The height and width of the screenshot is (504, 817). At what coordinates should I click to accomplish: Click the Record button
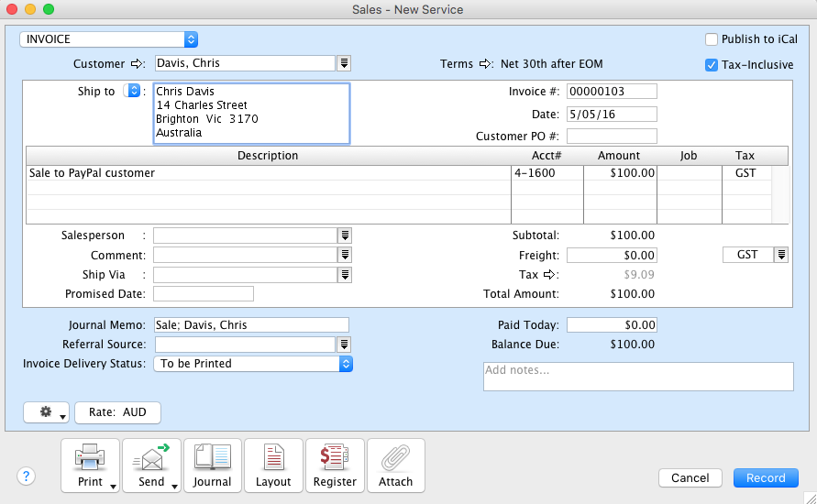(x=765, y=477)
